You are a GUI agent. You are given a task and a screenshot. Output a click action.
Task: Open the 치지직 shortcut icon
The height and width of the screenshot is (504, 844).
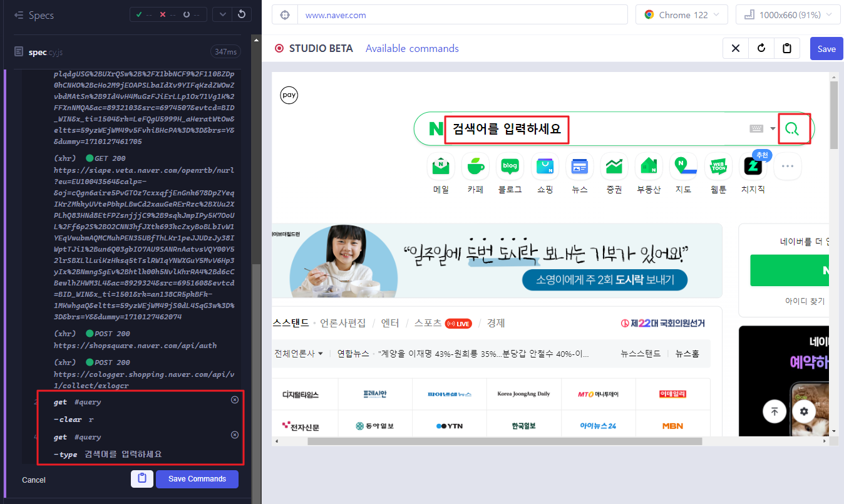tap(753, 166)
